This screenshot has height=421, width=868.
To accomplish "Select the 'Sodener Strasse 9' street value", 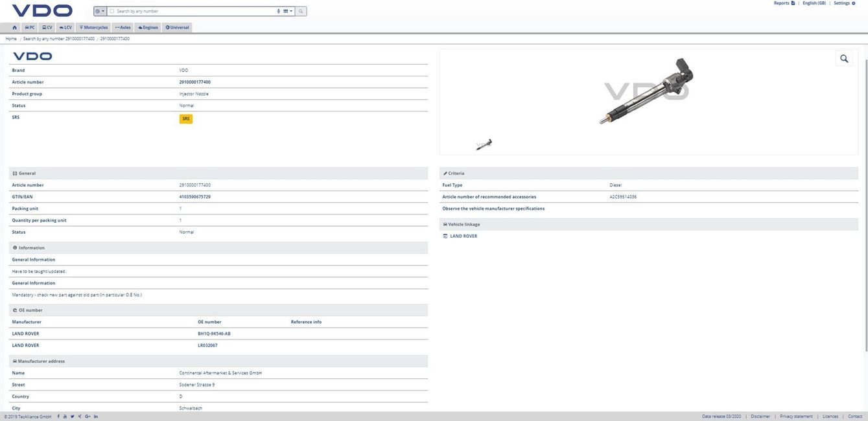I will [x=197, y=385].
